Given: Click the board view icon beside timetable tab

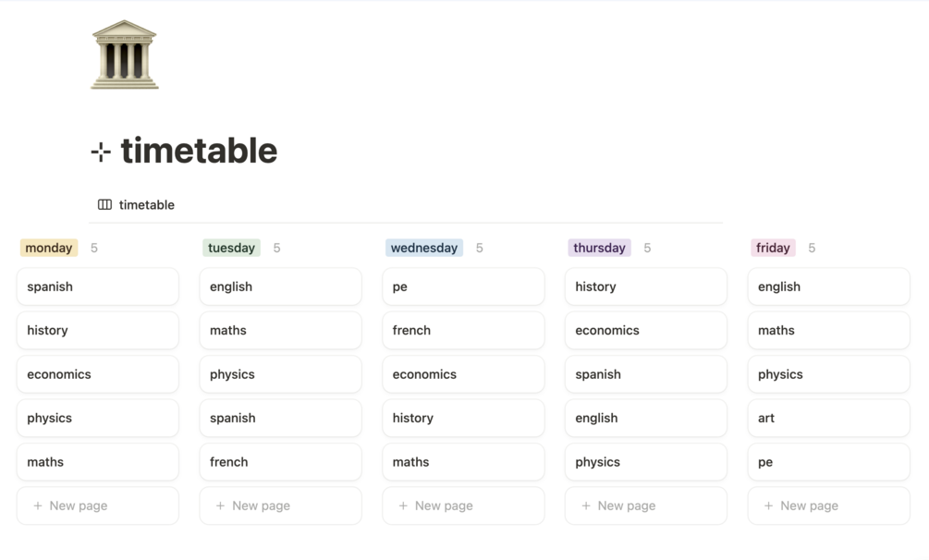Looking at the screenshot, I should [x=104, y=205].
